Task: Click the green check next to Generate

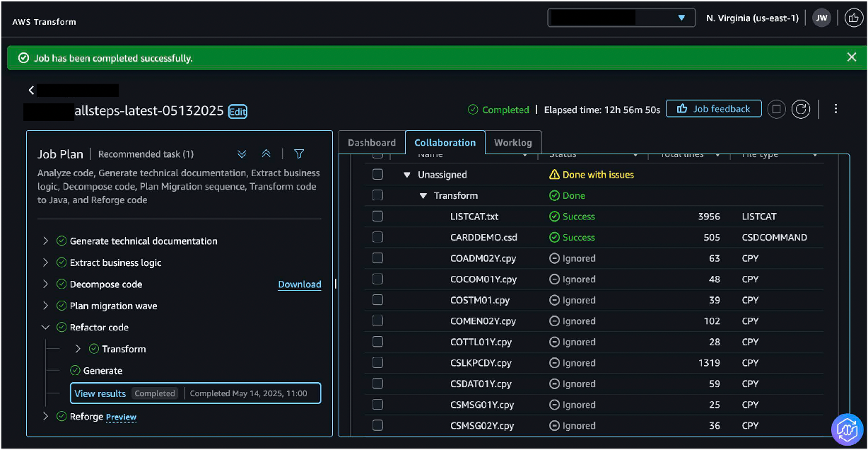Action: [75, 371]
